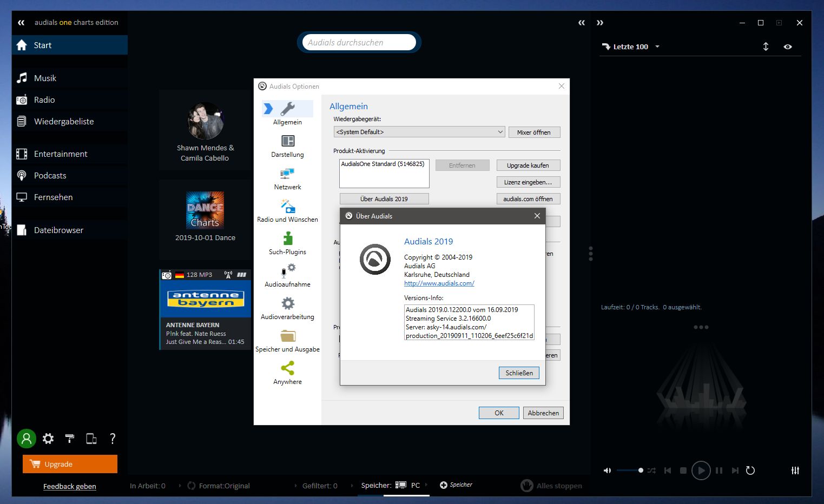
Task: Click Mixer öffnen button
Action: click(x=534, y=132)
